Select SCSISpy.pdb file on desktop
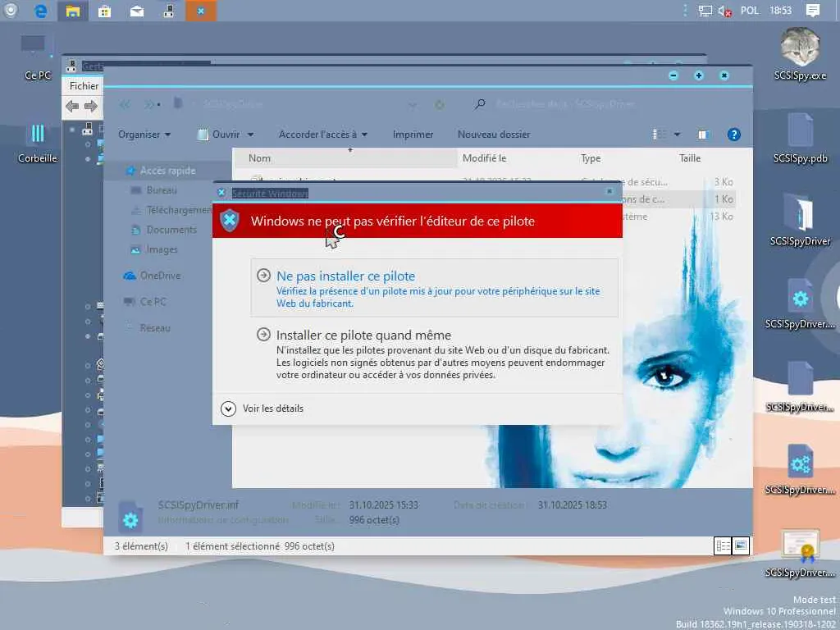This screenshot has height=630, width=840. (800, 138)
